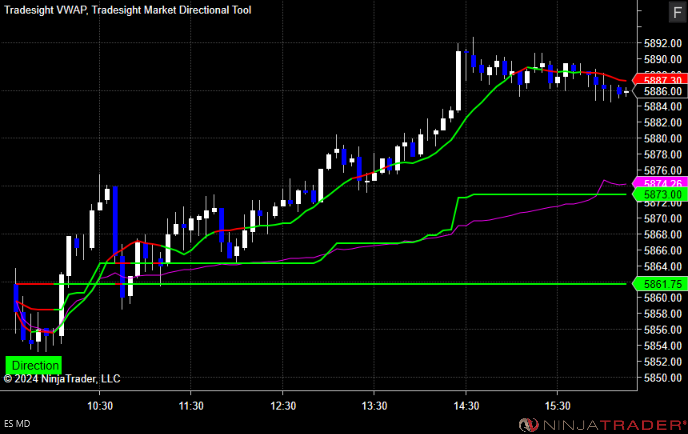
Task: Click the 5860.00 price axis label
Action: coord(663,298)
